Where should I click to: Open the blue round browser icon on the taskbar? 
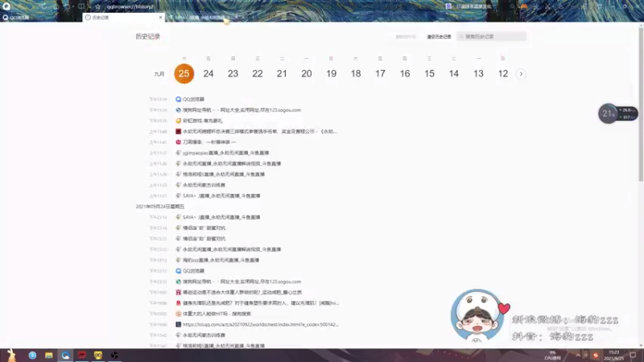point(32,355)
